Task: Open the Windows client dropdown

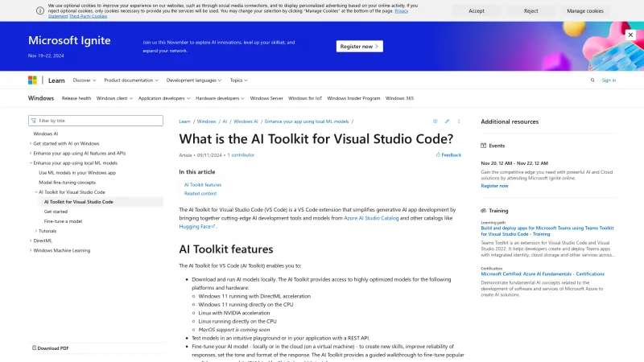Action: pos(114,98)
